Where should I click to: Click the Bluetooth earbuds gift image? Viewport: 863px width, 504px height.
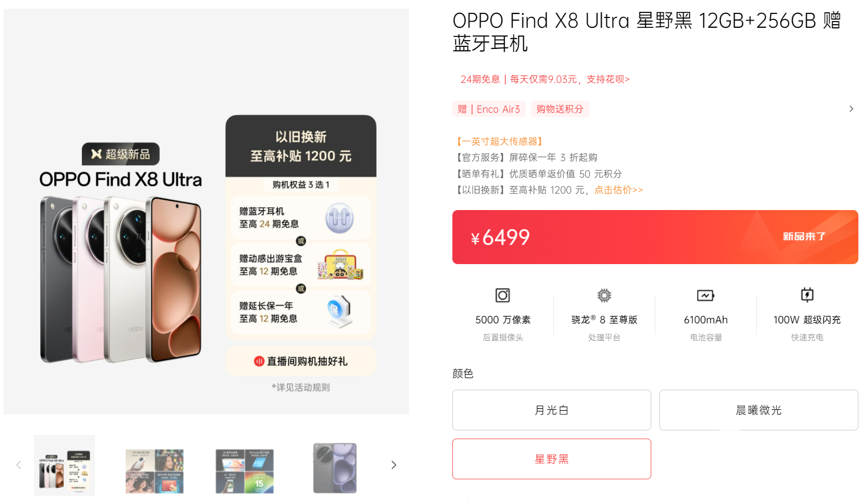[x=340, y=218]
